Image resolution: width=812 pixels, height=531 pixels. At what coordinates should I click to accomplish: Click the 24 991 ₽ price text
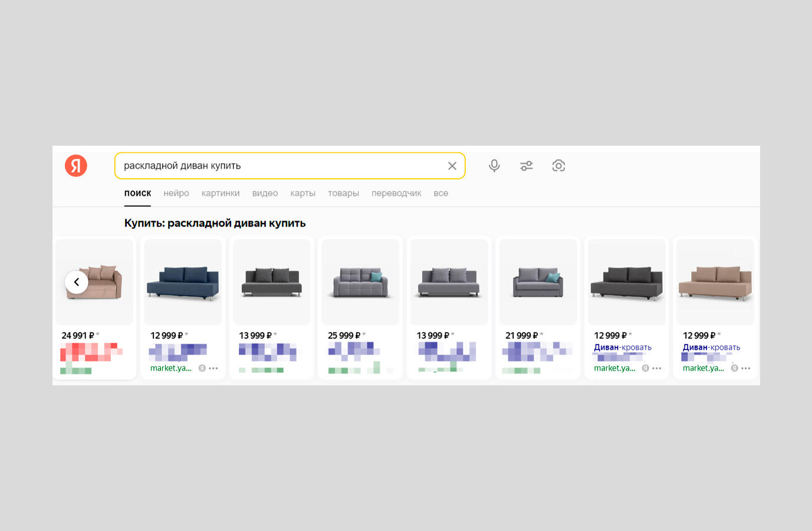(78, 335)
